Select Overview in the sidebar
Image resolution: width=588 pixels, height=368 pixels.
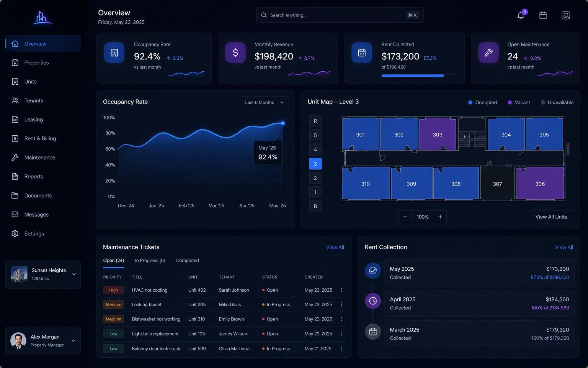coord(43,44)
